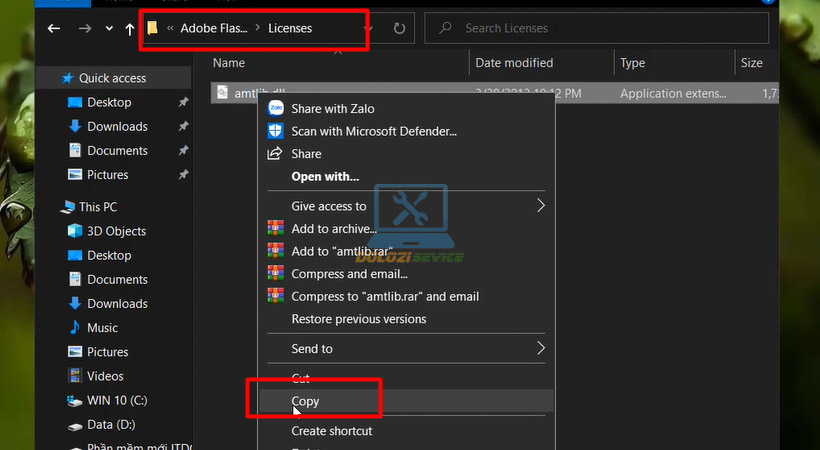Open the address bar history dropdown
The height and width of the screenshot is (450, 820).
coord(368,29)
